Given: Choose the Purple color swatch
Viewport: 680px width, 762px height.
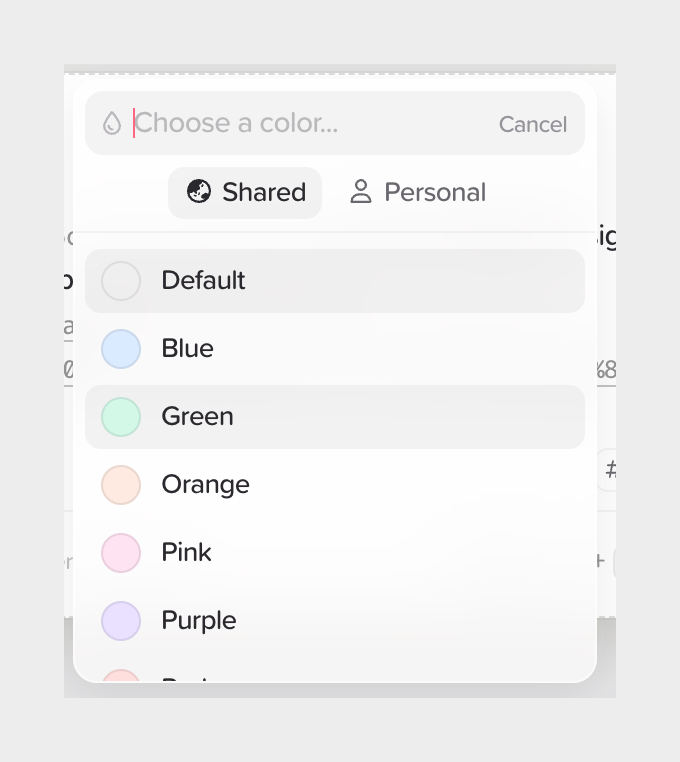Looking at the screenshot, I should [x=121, y=621].
